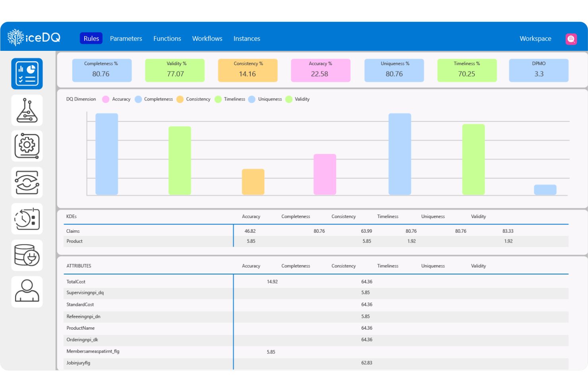Click the Accuracy legend swatch
The width and height of the screenshot is (588, 392).
point(106,99)
